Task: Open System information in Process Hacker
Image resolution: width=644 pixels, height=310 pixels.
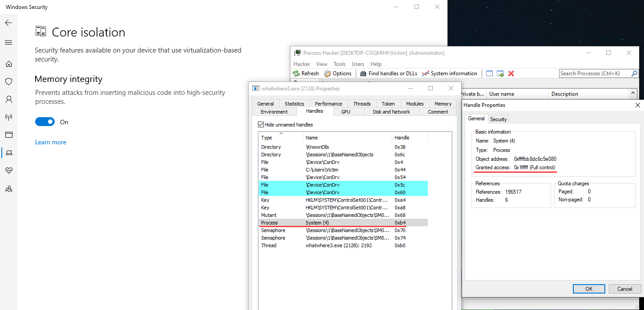Action: [450, 73]
